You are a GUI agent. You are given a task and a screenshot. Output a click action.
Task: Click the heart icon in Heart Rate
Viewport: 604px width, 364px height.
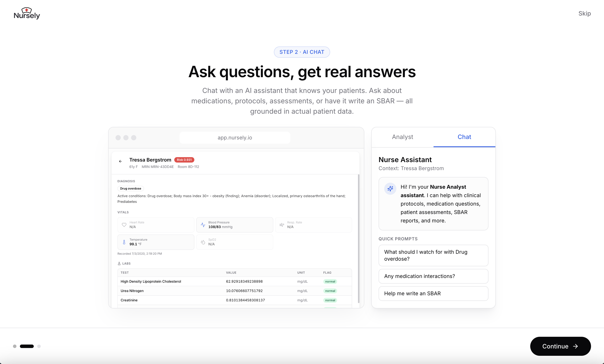tap(124, 225)
